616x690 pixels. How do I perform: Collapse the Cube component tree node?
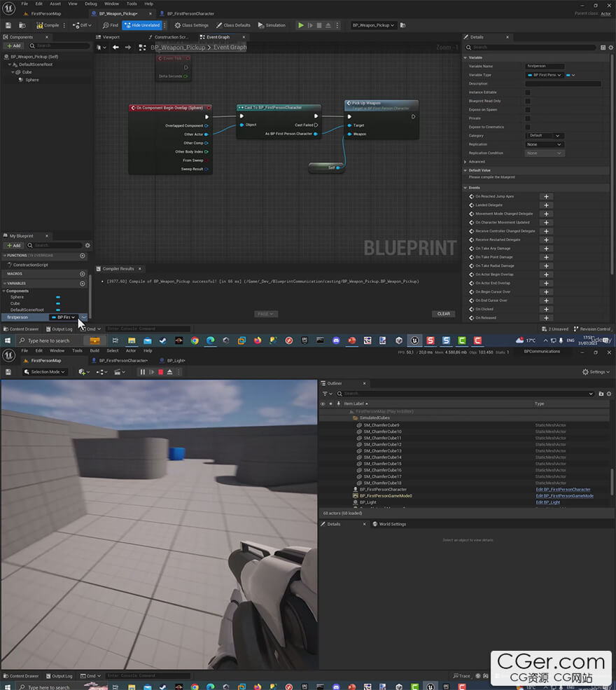[13, 72]
